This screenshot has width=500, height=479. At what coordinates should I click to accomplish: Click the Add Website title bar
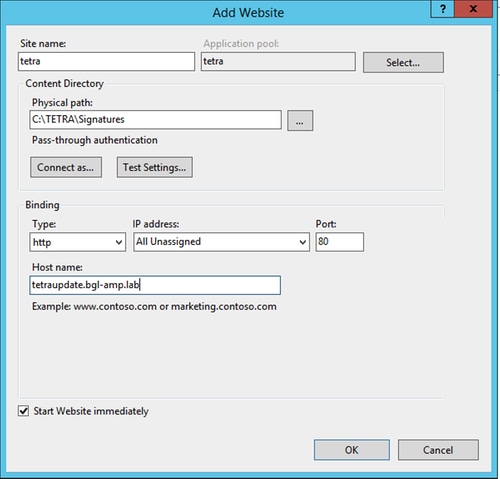pos(248,13)
